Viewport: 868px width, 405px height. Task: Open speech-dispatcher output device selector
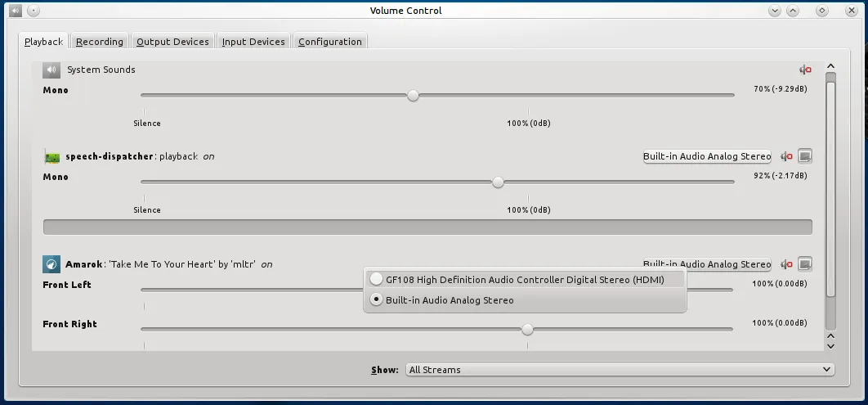point(707,156)
